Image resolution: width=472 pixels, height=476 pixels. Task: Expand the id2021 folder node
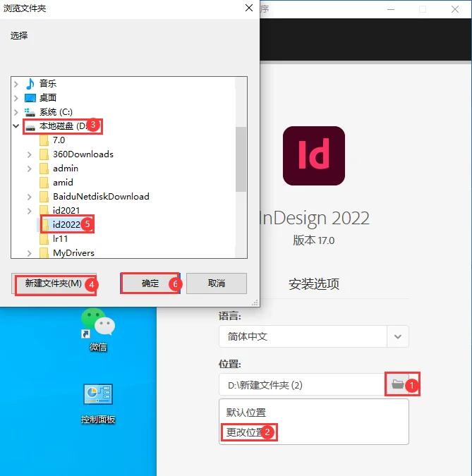point(30,211)
